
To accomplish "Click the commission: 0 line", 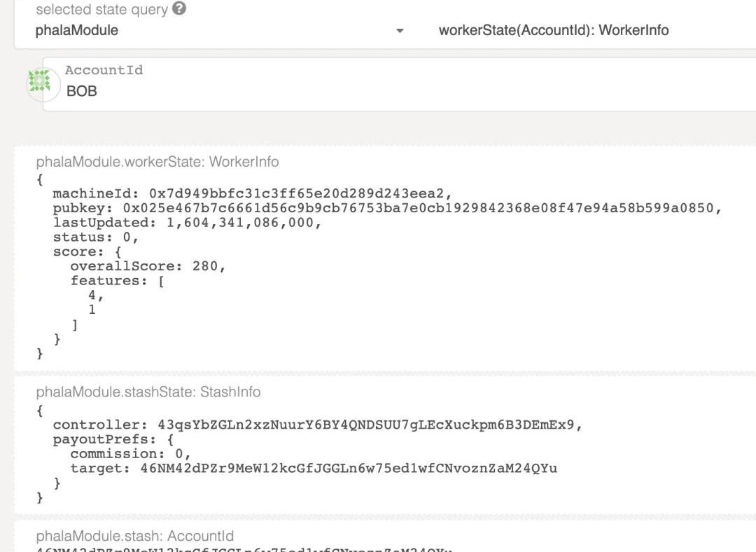I will 130,453.
